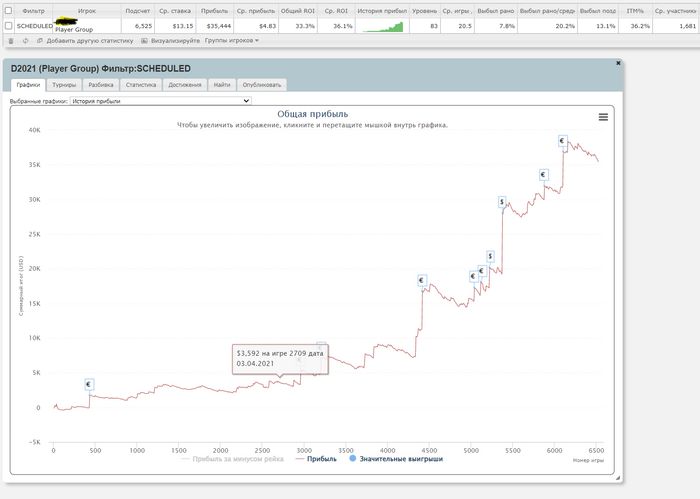Click the Добавить другую статистику button
Screen dimensions: 700x499
(x=90, y=41)
